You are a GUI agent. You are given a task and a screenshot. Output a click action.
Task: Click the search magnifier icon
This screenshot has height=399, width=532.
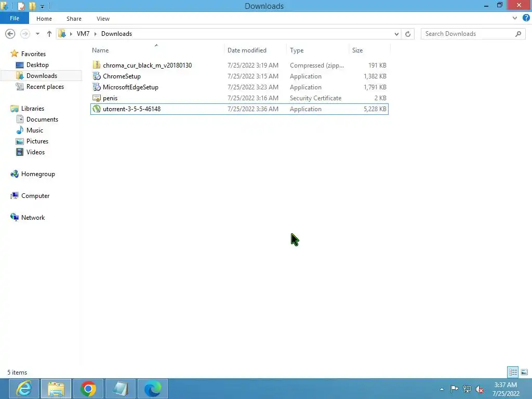518,34
